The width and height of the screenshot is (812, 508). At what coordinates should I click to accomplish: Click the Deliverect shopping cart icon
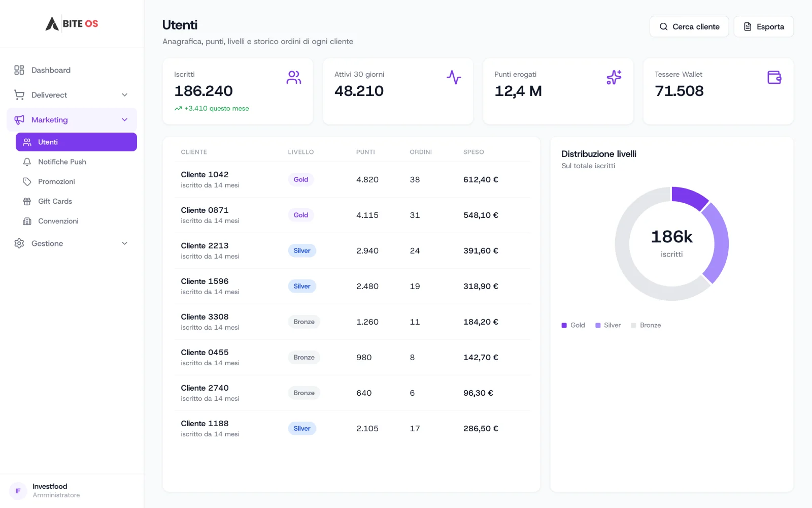point(19,95)
